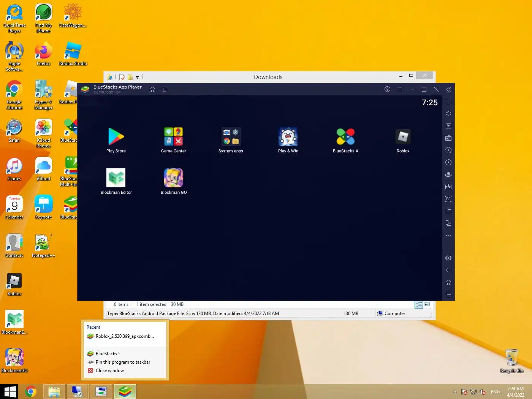
Task: Click the muted volume tray icon
Action: click(483, 392)
